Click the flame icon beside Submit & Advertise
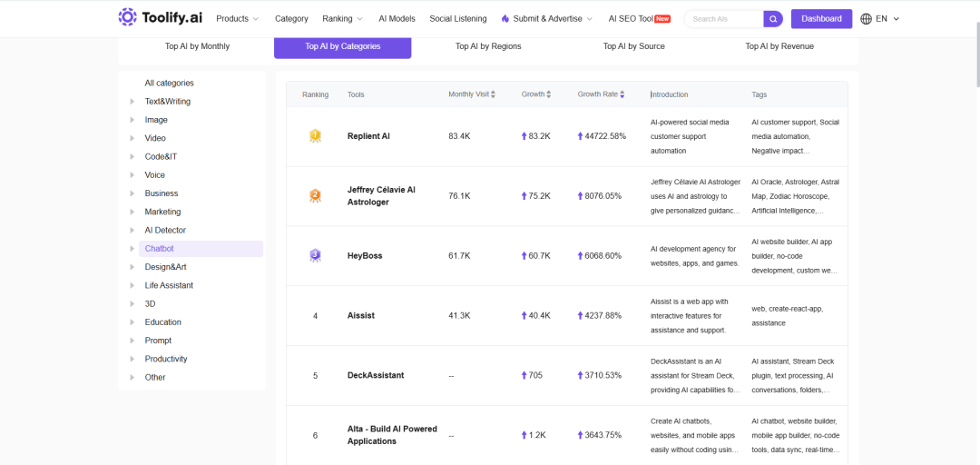This screenshot has height=465, width=980. tap(505, 19)
